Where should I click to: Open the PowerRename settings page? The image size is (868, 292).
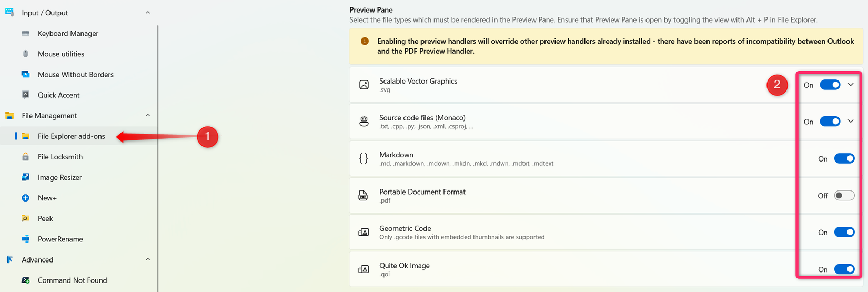coord(60,239)
